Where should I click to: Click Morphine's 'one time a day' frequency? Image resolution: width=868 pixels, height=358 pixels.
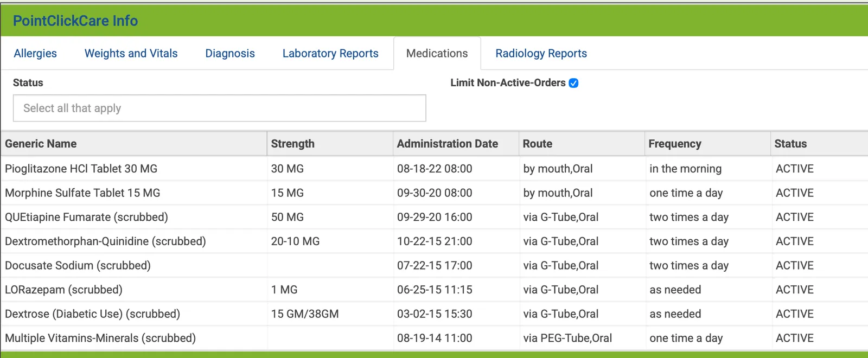point(686,193)
